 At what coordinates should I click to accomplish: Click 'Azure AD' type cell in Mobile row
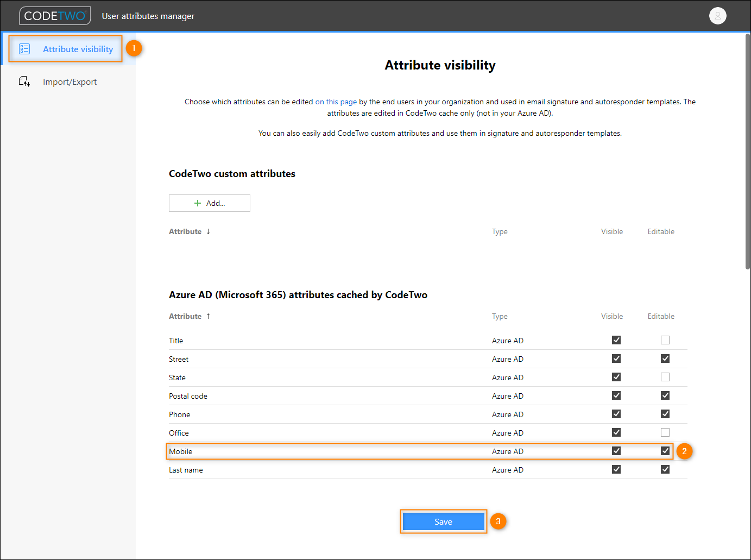[x=508, y=451]
